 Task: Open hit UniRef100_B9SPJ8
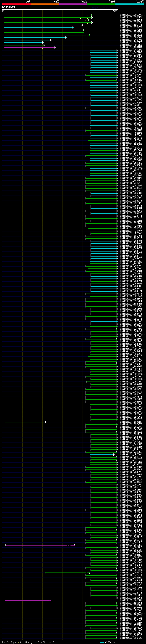[131, 25]
